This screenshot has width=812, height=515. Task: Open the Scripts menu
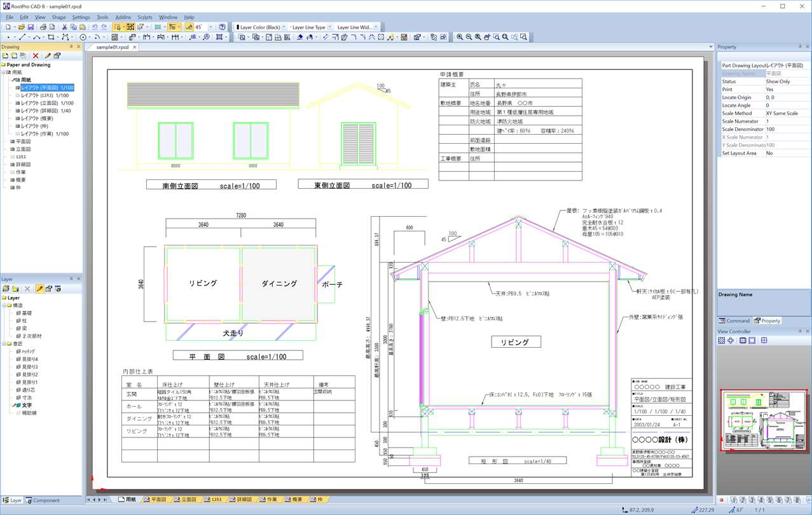coord(145,17)
